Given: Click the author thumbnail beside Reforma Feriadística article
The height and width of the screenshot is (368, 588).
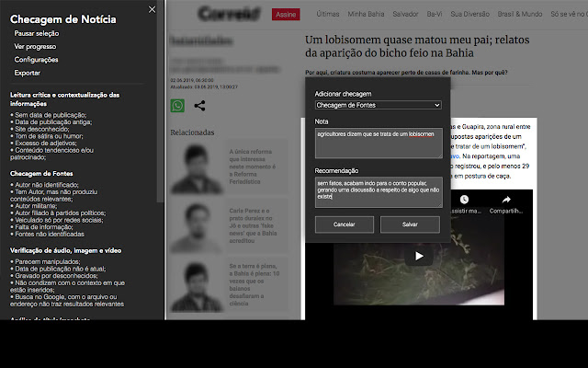Looking at the screenshot, I should pyautogui.click(x=197, y=167).
